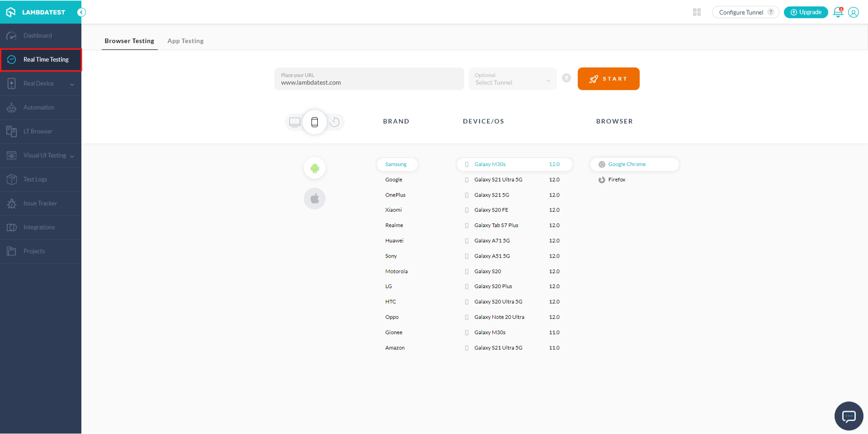Viewport: 868px width, 434px height.
Task: Click the Place your URL field
Action: click(369, 79)
